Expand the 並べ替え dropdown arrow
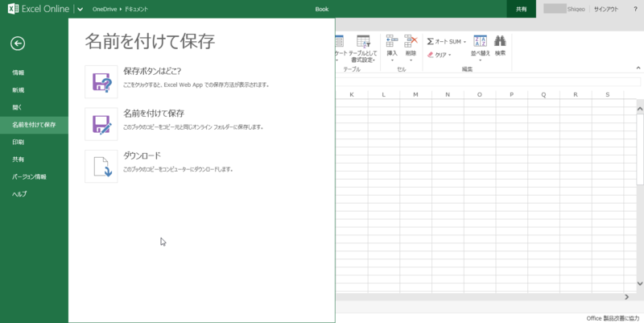This screenshot has height=323, width=644. click(480, 60)
